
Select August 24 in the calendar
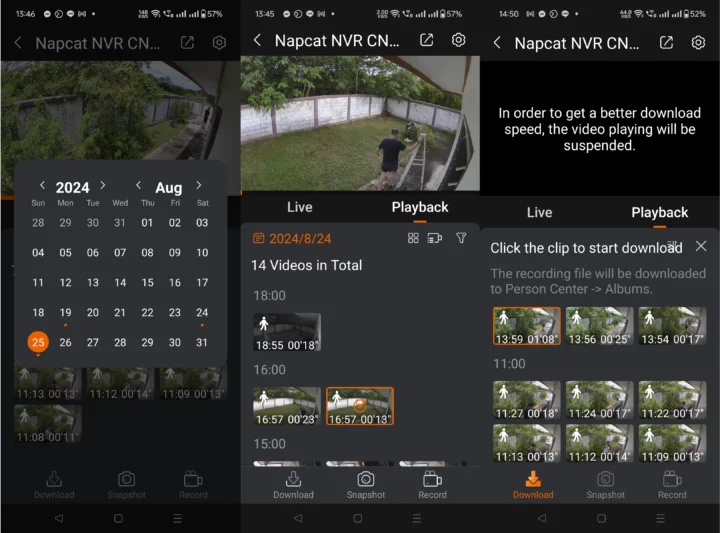coord(202,313)
